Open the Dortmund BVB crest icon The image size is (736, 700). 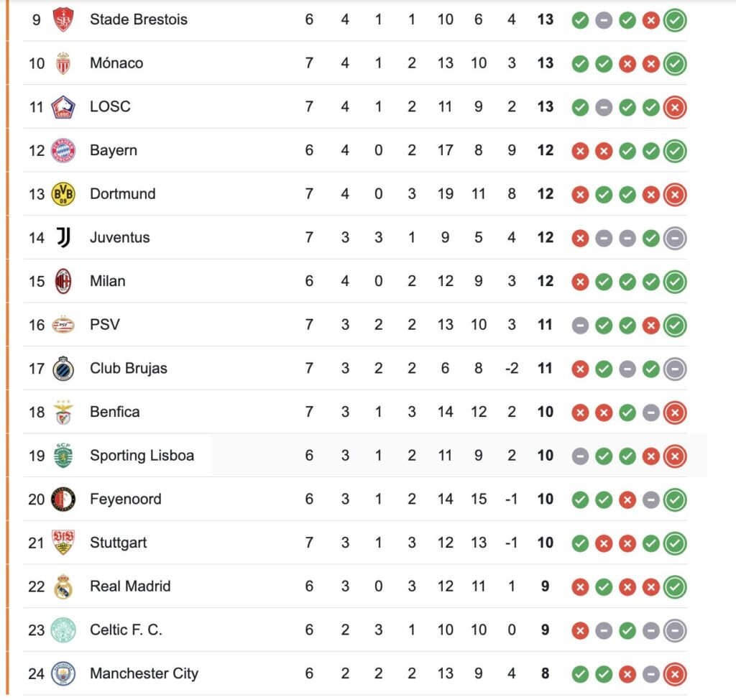coord(63,194)
